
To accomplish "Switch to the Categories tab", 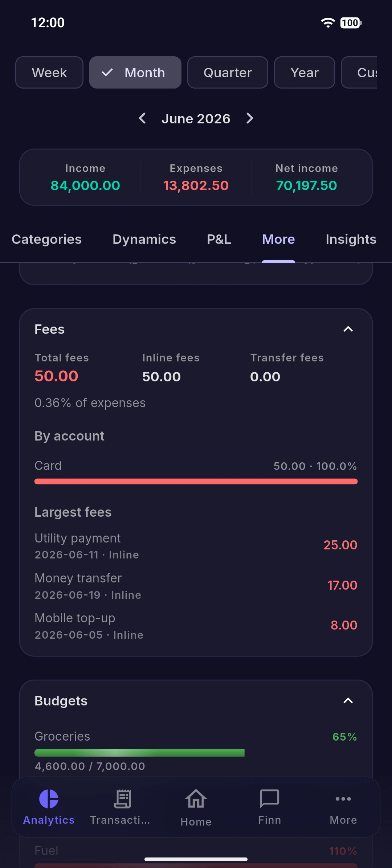I will coord(47,239).
